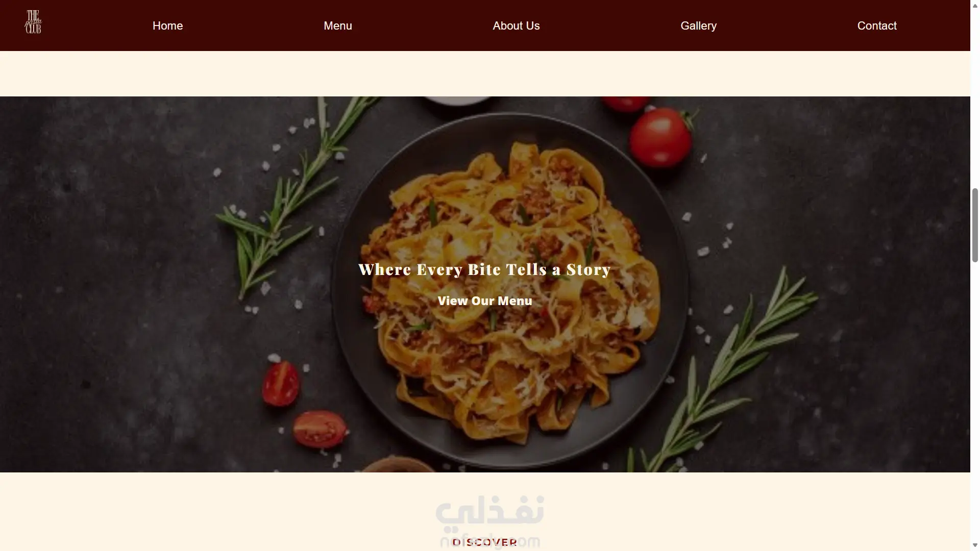Click The Pasta Club logo
This screenshot has width=980, height=551.
tap(33, 22)
